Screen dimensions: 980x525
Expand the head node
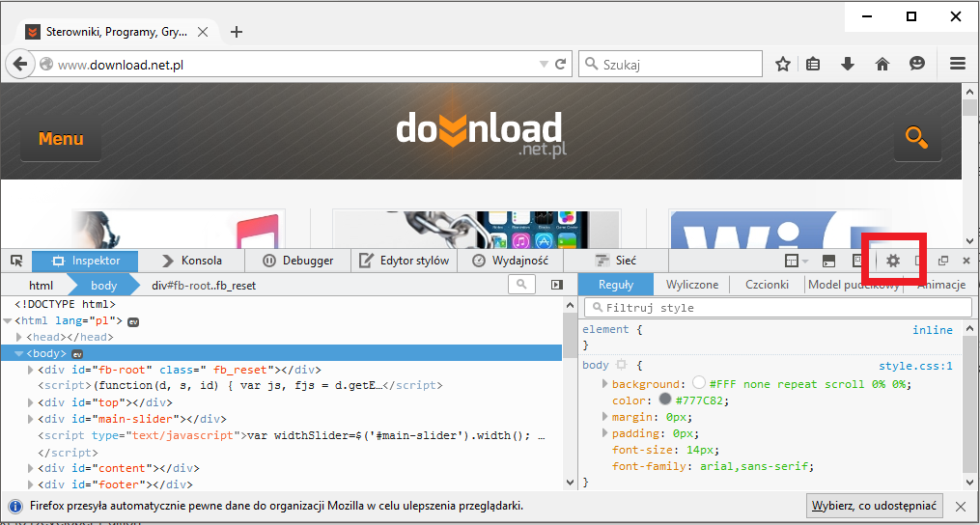[x=18, y=338]
